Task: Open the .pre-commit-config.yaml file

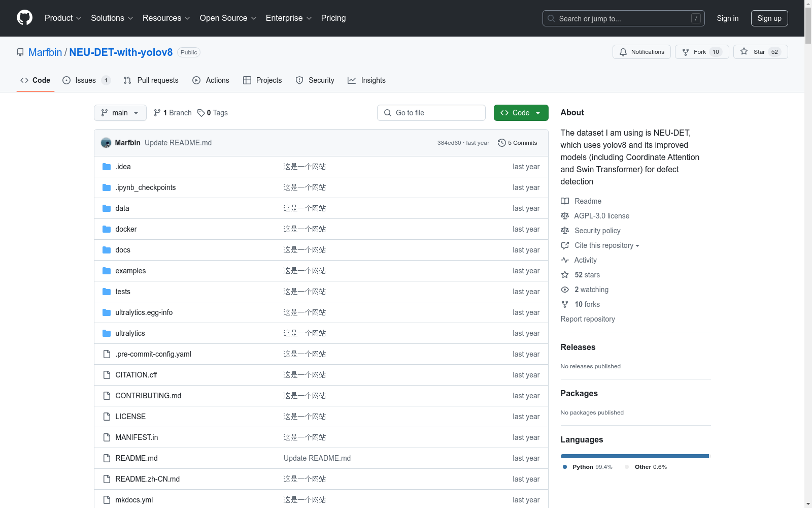Action: coord(153,354)
